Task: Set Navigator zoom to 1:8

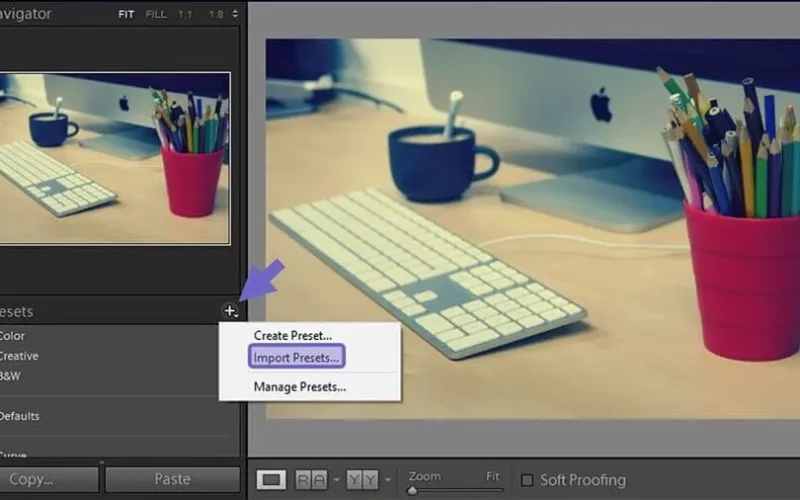Action: (x=216, y=14)
